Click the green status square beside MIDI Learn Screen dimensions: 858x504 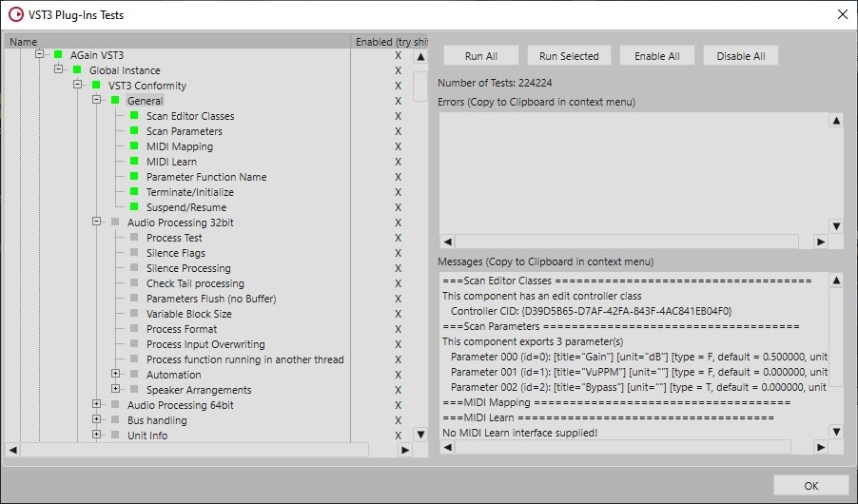click(134, 161)
